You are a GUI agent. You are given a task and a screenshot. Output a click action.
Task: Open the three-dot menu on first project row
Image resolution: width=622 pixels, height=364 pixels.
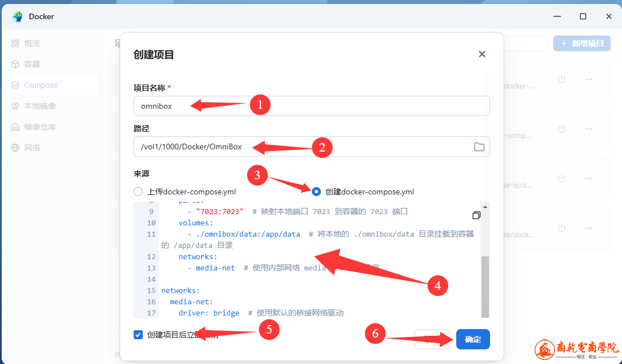pos(589,79)
